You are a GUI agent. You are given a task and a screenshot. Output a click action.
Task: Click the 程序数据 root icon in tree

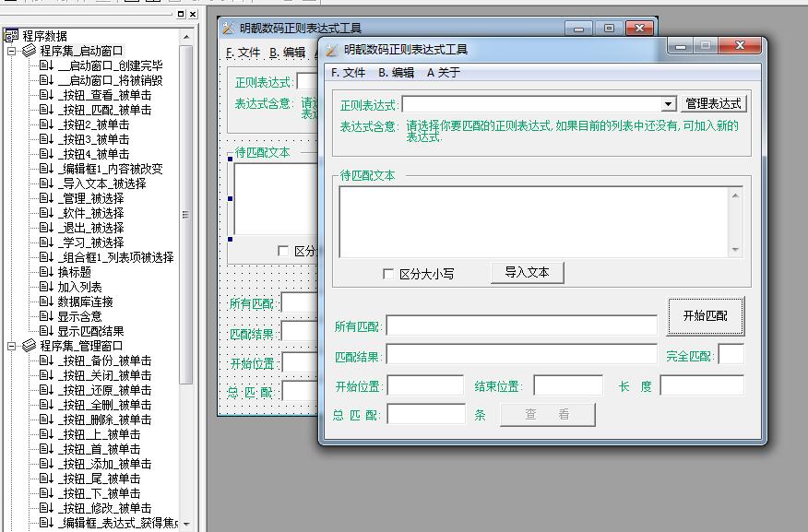[11, 36]
